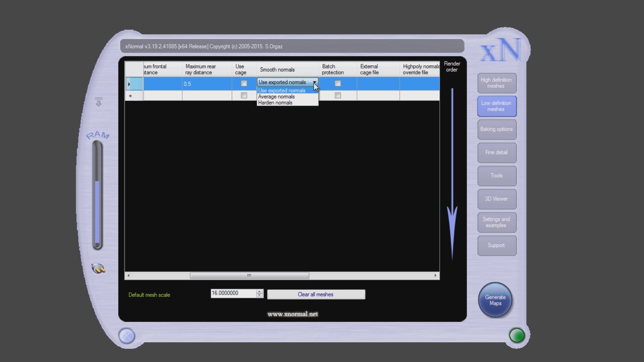Open Settings and examples
This screenshot has width=644, height=362.
click(497, 222)
